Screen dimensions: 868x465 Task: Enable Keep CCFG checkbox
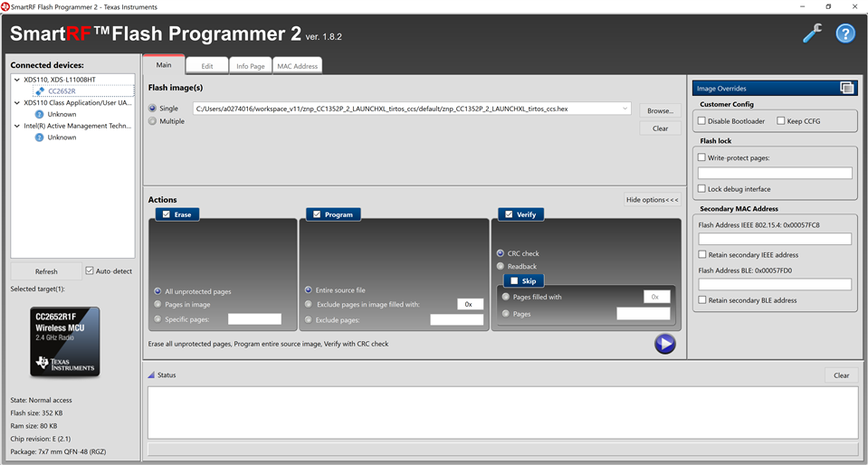780,120
